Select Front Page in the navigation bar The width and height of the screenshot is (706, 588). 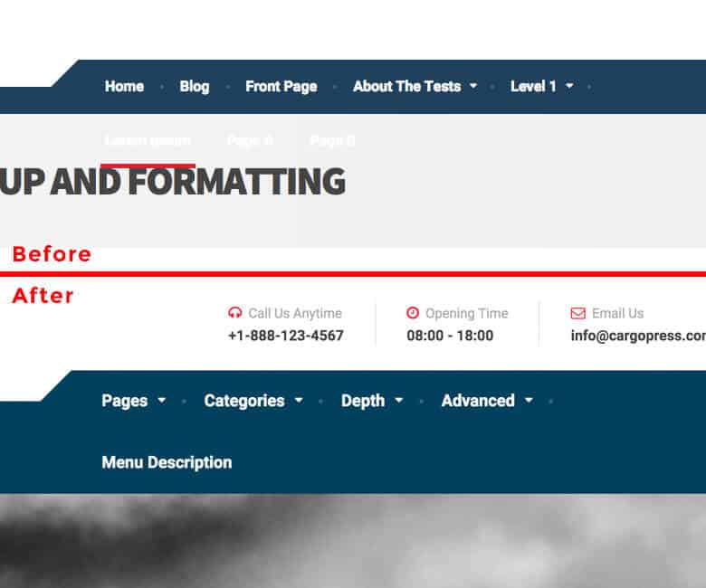click(x=281, y=87)
